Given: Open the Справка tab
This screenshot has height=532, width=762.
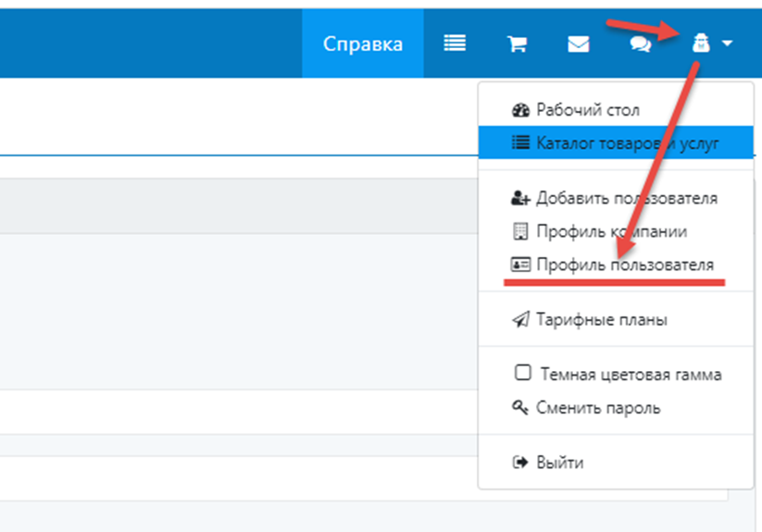Looking at the screenshot, I should tap(362, 43).
